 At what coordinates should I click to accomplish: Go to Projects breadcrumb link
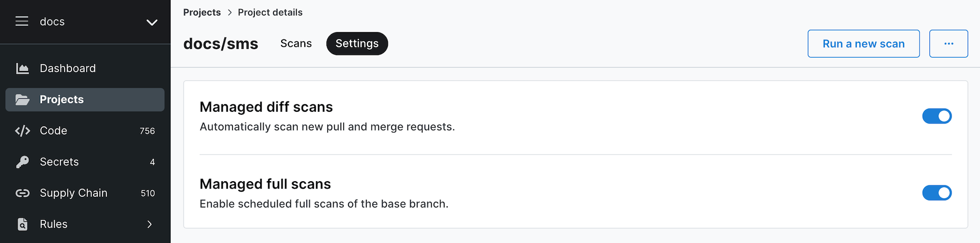[202, 12]
